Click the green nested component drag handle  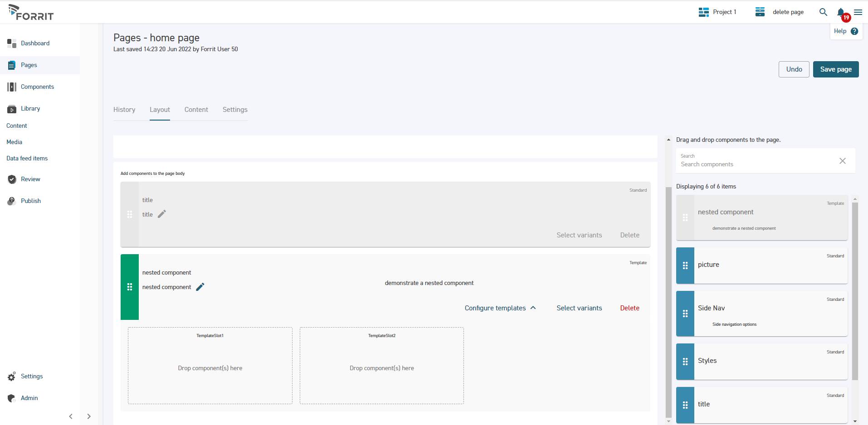(130, 287)
